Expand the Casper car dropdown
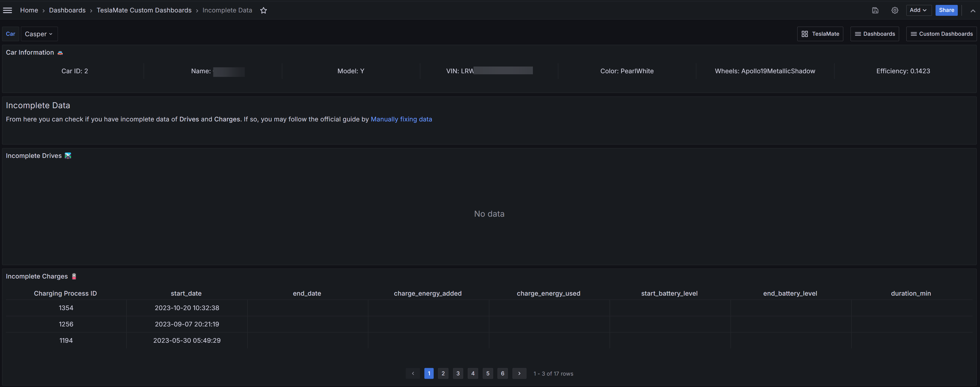The image size is (980, 387). tap(39, 34)
